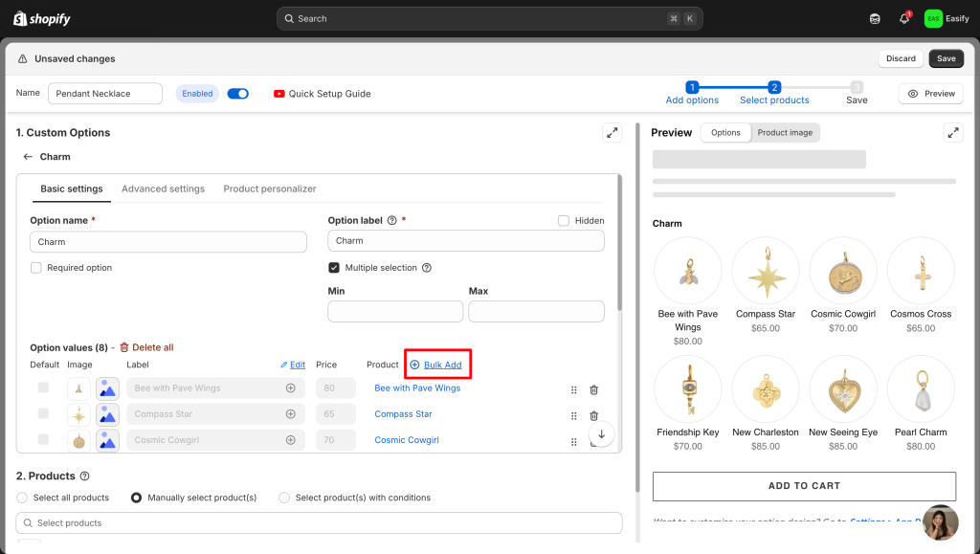Switch to Product image preview tab
The height and width of the screenshot is (554, 980).
(785, 133)
